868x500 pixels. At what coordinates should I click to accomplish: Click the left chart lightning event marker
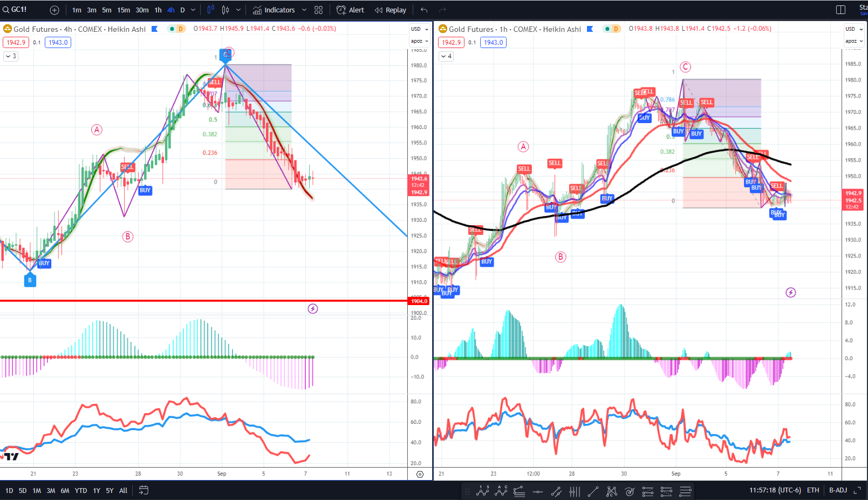[x=313, y=309]
